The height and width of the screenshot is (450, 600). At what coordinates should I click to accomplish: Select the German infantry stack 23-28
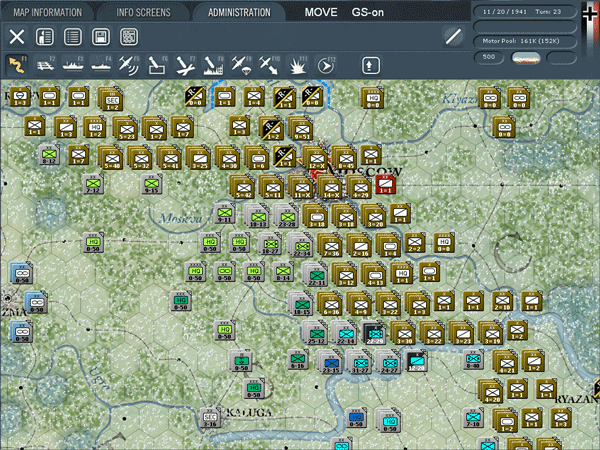287,216
